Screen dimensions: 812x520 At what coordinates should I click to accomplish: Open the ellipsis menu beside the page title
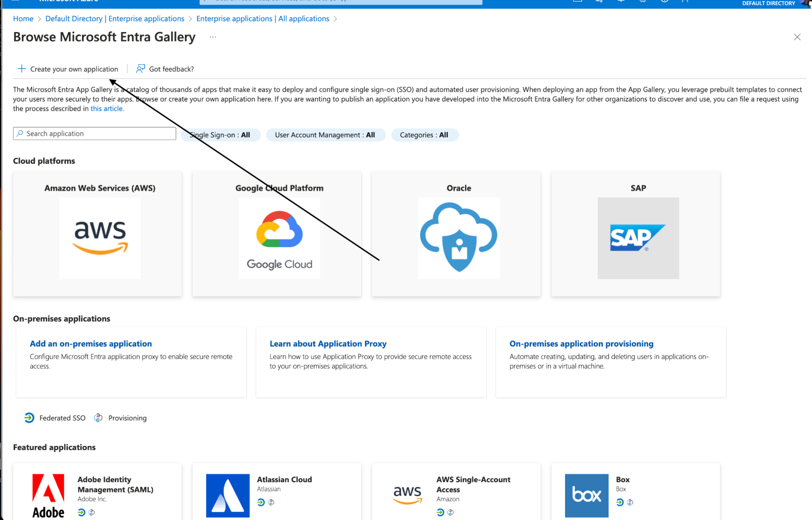pyautogui.click(x=213, y=37)
